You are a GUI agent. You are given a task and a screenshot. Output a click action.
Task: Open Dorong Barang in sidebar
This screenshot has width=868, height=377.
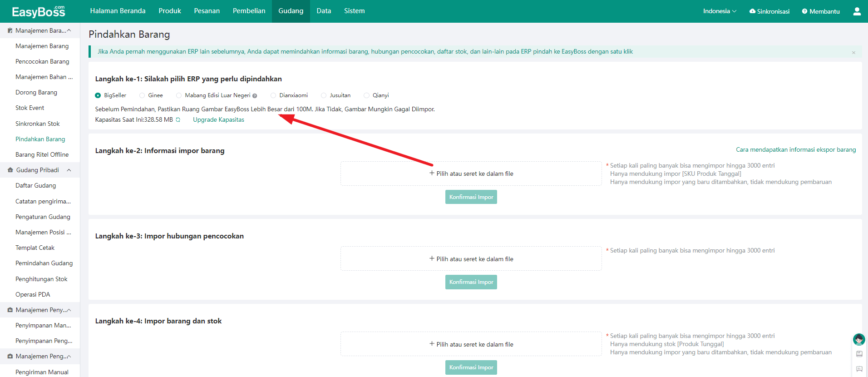point(36,92)
